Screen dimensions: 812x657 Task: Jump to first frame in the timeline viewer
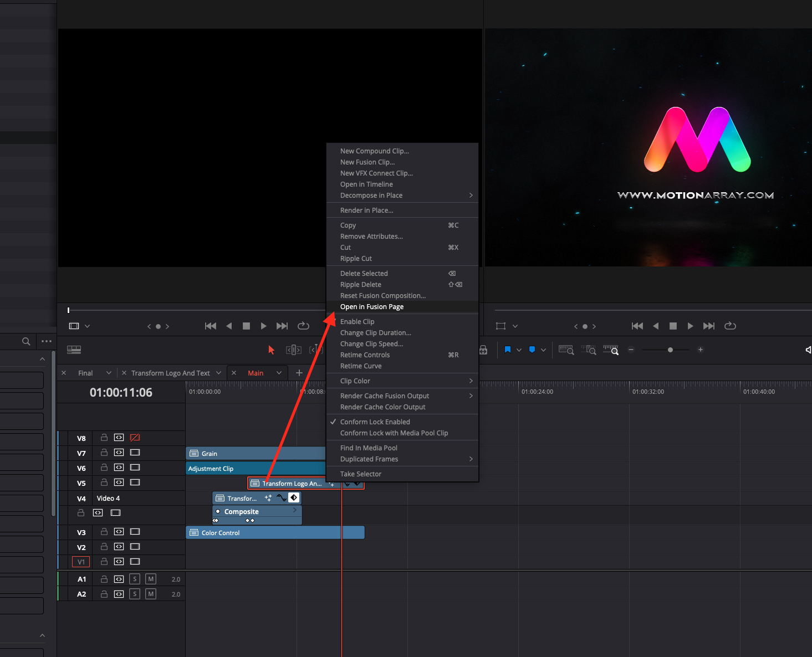[x=637, y=326]
